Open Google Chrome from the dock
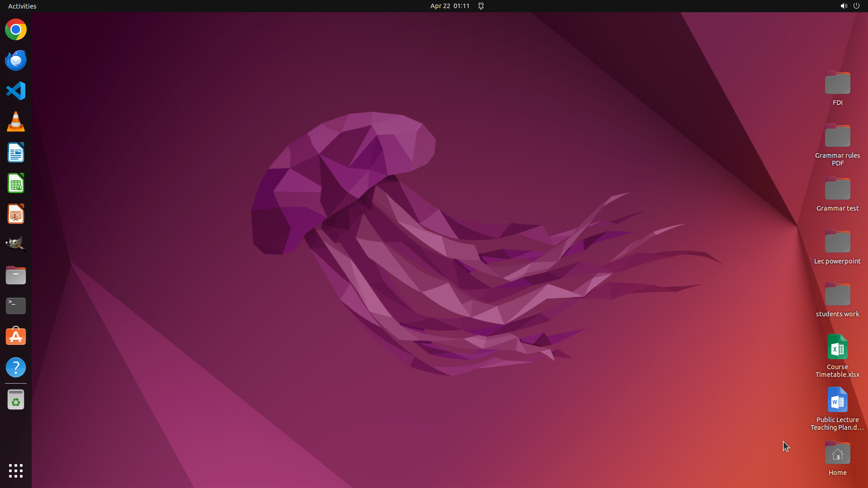Screen dimensions: 868x488 click(16, 30)
